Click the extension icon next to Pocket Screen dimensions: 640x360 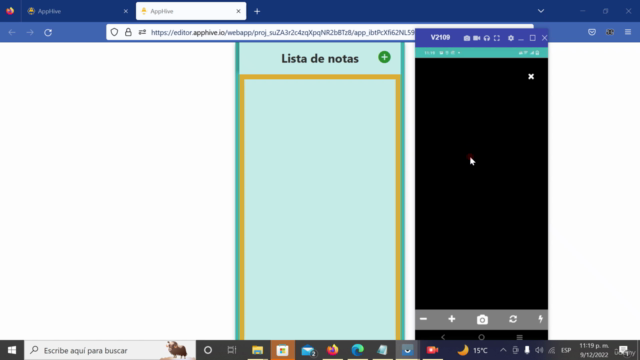[610, 32]
